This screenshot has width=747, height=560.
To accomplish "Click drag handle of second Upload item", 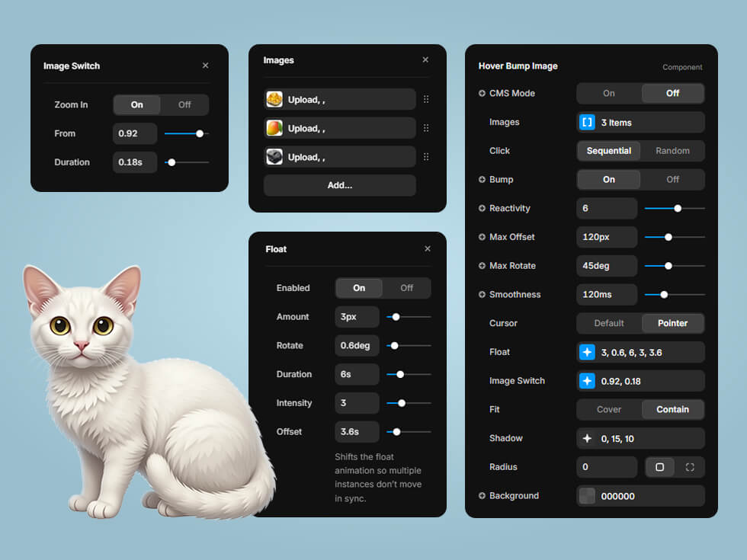I will pos(426,128).
